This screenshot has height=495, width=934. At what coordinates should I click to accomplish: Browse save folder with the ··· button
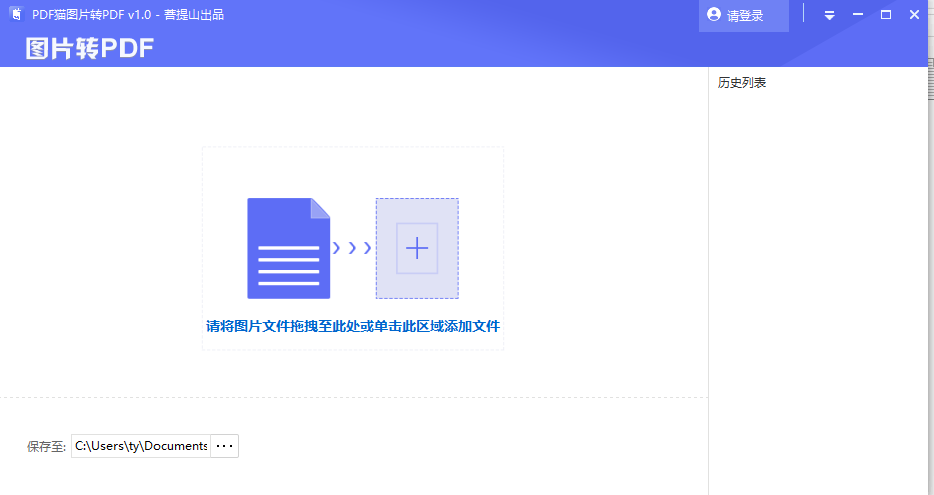(x=225, y=446)
